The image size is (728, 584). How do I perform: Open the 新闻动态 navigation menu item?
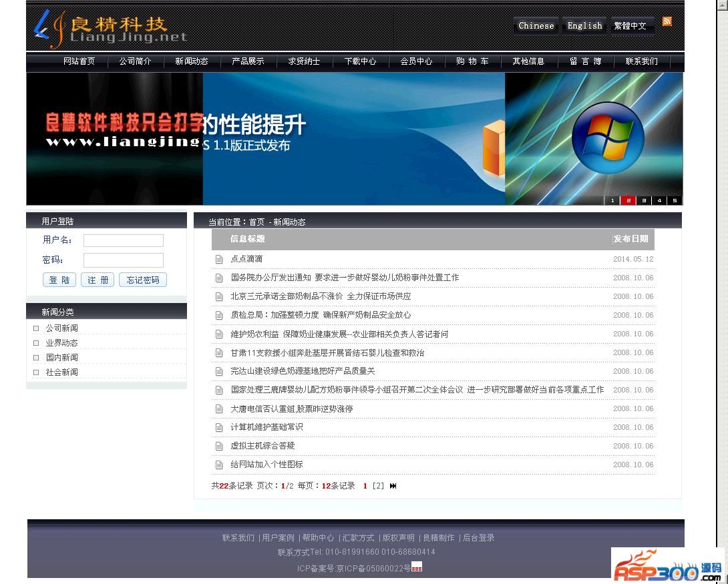click(x=192, y=61)
